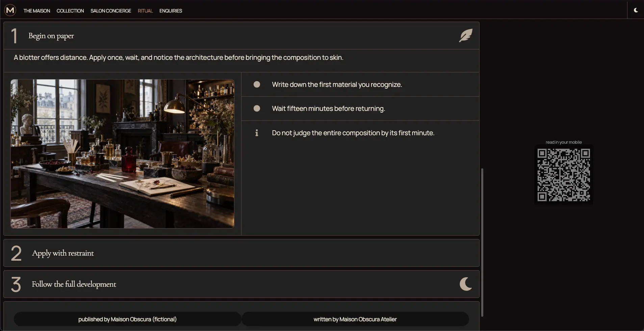Tick the bullet for Write down the first material
The width and height of the screenshot is (644, 331).
257,84
